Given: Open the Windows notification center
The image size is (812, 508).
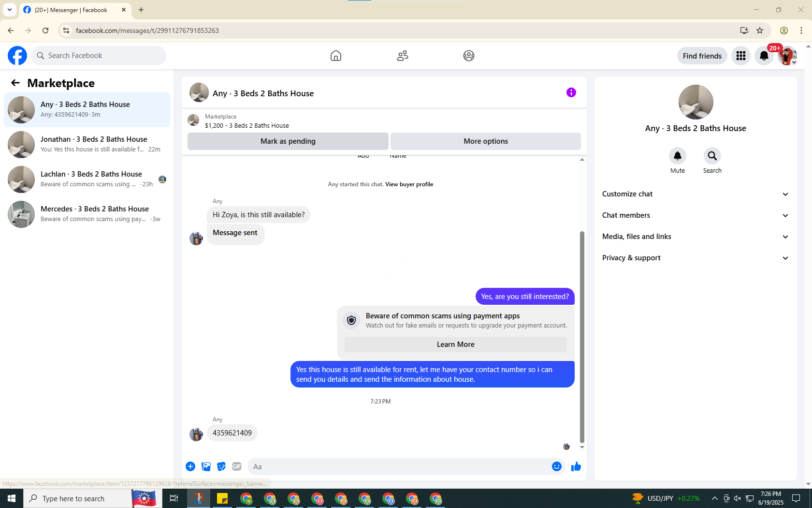Looking at the screenshot, I should (x=796, y=498).
